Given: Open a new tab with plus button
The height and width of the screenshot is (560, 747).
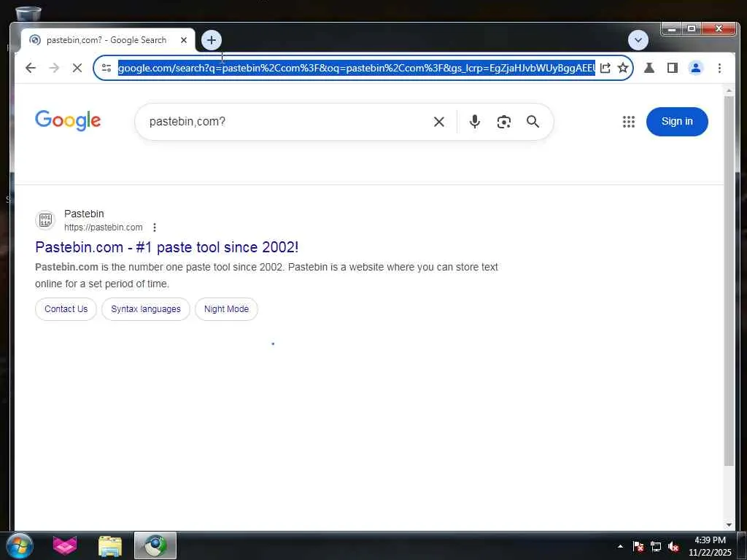Looking at the screenshot, I should pyautogui.click(x=212, y=40).
